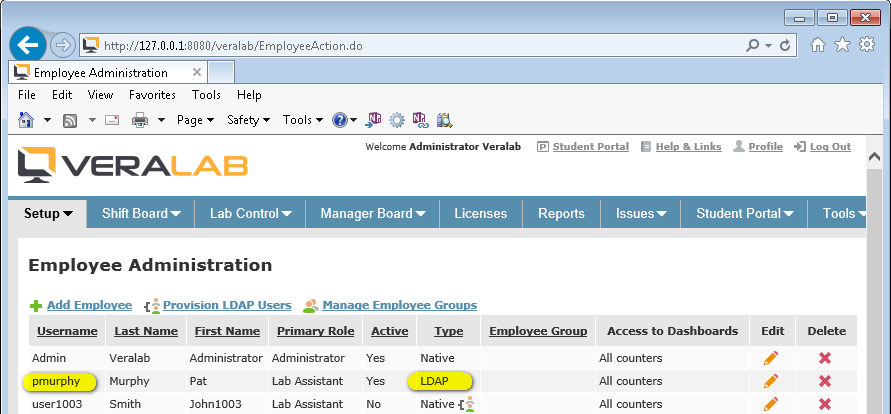Image resolution: width=891 pixels, height=414 pixels.
Task: Open dropdown arrow next to feeds icon
Action: click(x=92, y=120)
